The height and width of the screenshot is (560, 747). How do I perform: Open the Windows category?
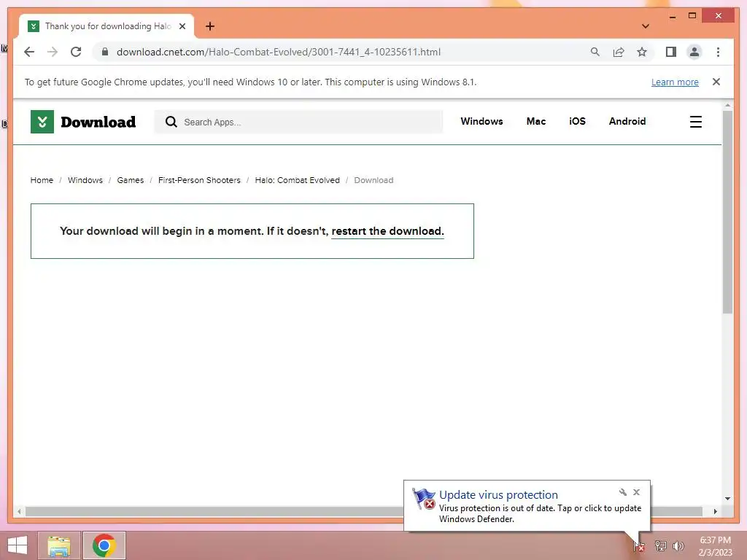pos(481,122)
